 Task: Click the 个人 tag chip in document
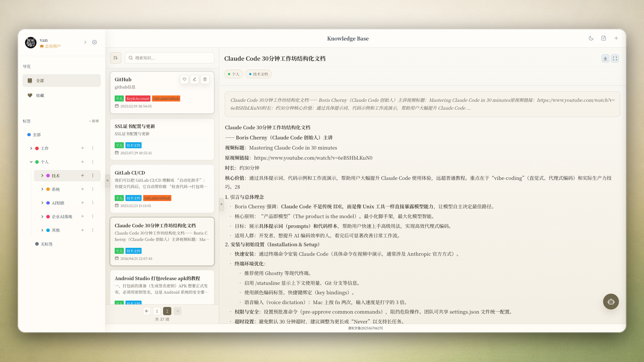(x=233, y=74)
